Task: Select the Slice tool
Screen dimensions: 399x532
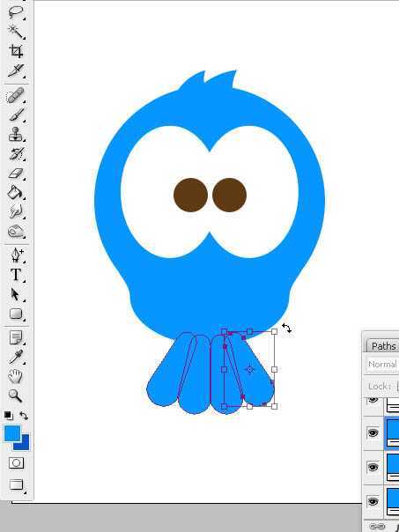Action: click(x=16, y=70)
